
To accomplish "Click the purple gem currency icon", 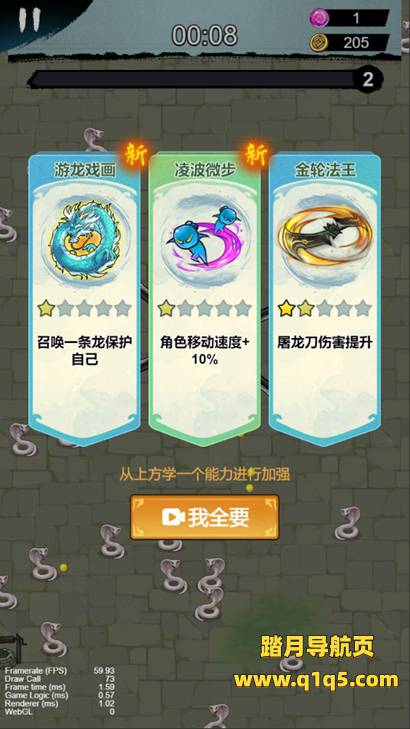I will tap(319, 18).
